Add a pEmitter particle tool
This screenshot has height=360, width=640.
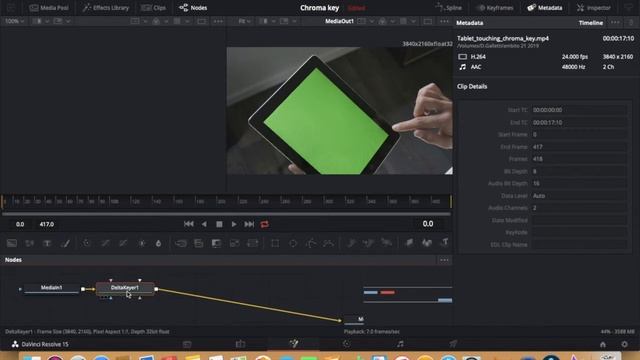click(351, 243)
